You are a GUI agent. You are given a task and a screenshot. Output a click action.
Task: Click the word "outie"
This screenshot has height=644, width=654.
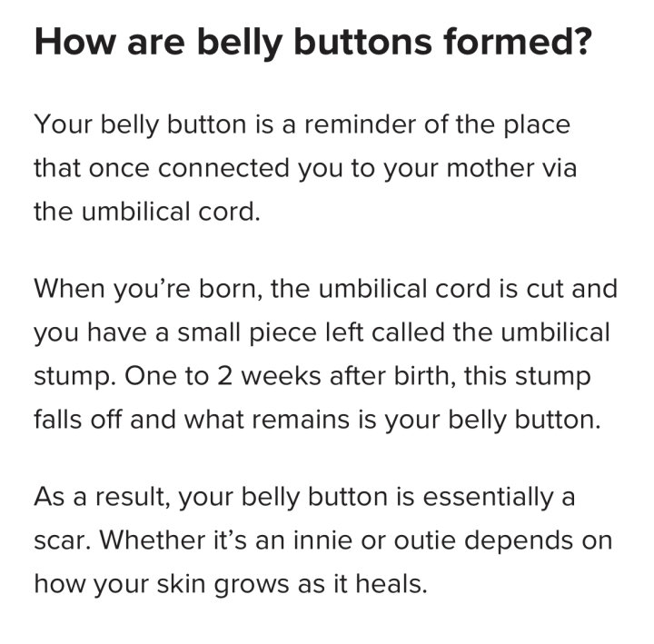[424, 540]
